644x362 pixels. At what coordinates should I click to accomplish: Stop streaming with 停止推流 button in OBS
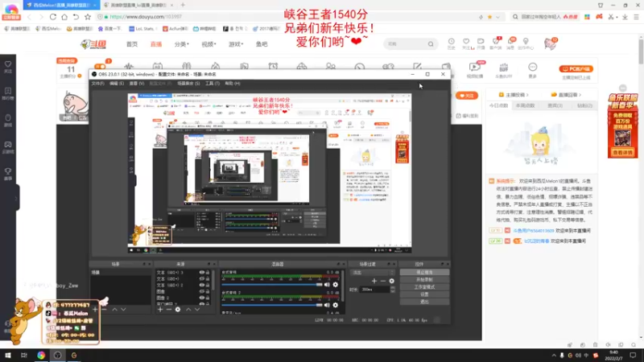click(x=424, y=273)
